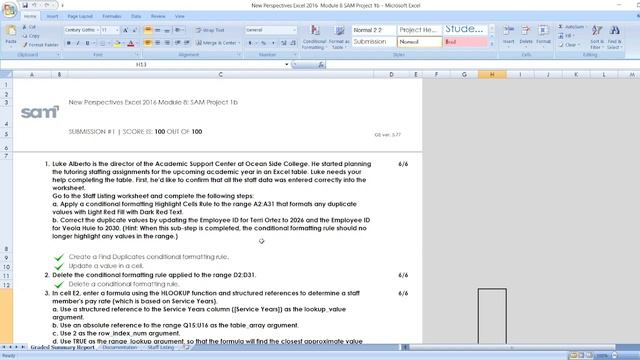
Task: Apply Percent Style format
Action: [264, 43]
